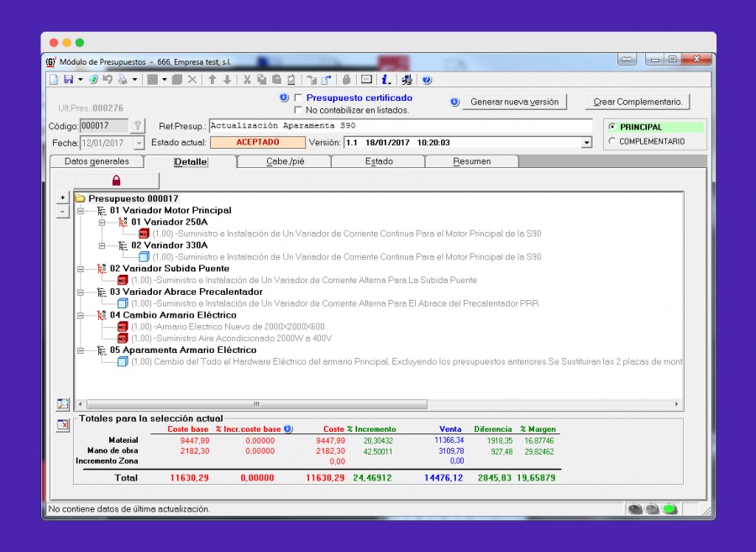The image size is (756, 552).
Task: Click the left arrow of horizontal scrollbar
Action: (x=81, y=404)
